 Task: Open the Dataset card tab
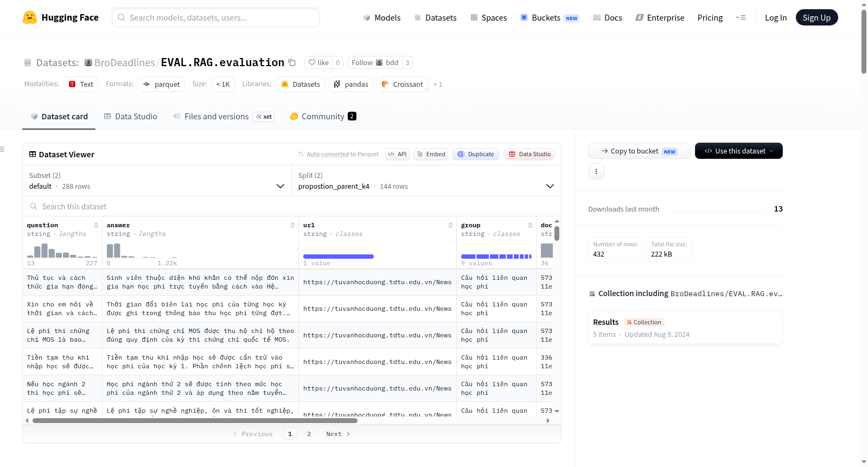pyautogui.click(x=59, y=116)
